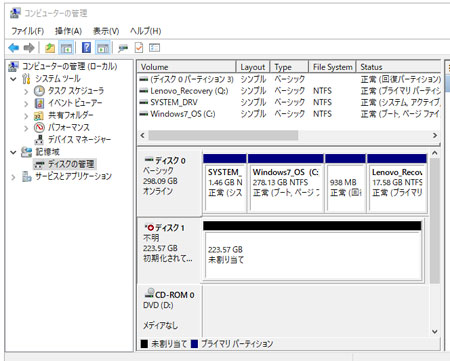Click the blue プライマリ パーティション legend swatch
The width and height of the screenshot is (450, 361).
(194, 344)
